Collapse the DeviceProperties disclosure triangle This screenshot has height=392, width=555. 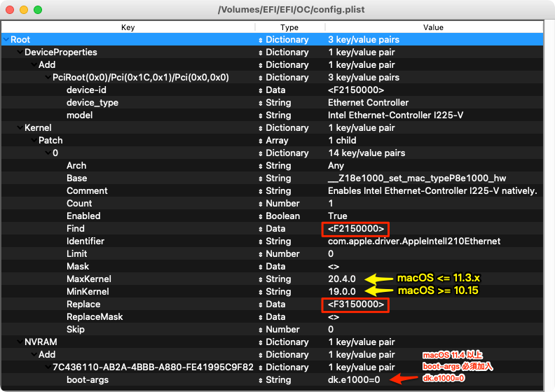tap(20, 52)
